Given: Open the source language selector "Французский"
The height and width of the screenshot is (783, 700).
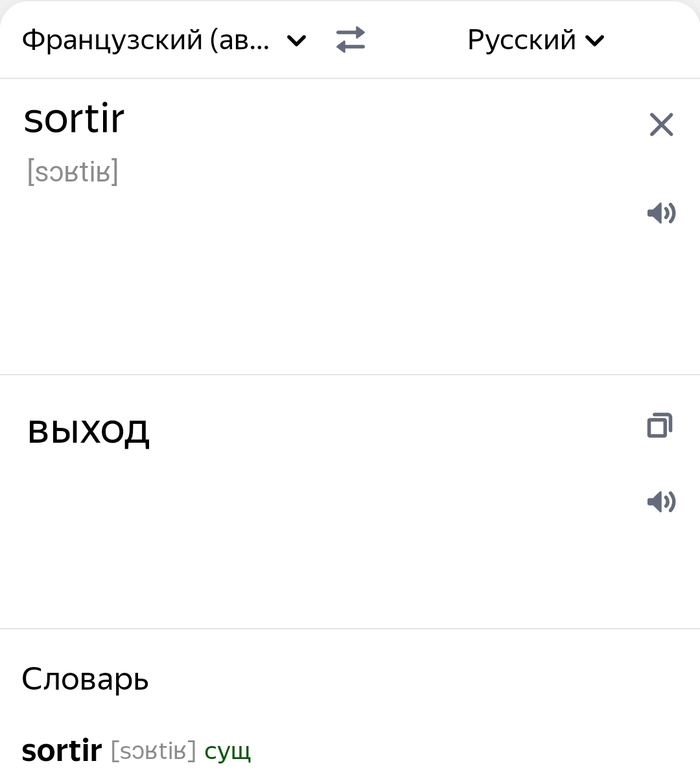Looking at the screenshot, I should click(146, 40).
